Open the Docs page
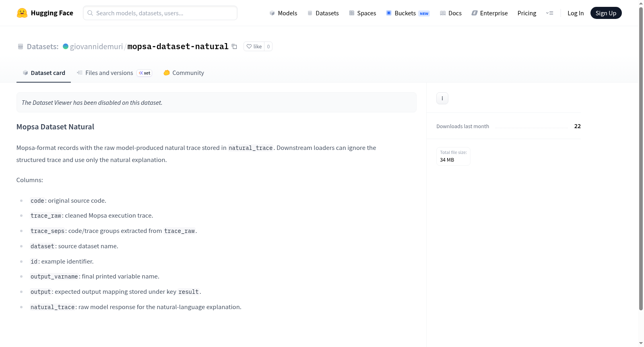 [451, 13]
